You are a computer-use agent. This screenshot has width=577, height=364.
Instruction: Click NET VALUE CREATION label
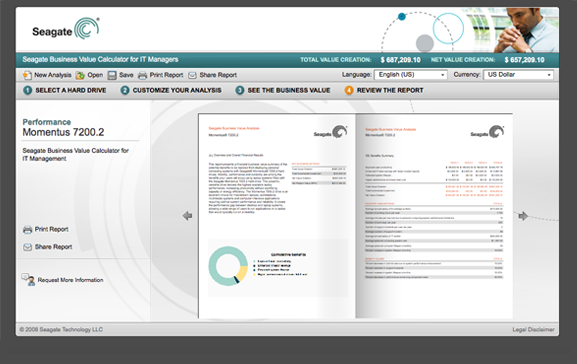[463, 60]
